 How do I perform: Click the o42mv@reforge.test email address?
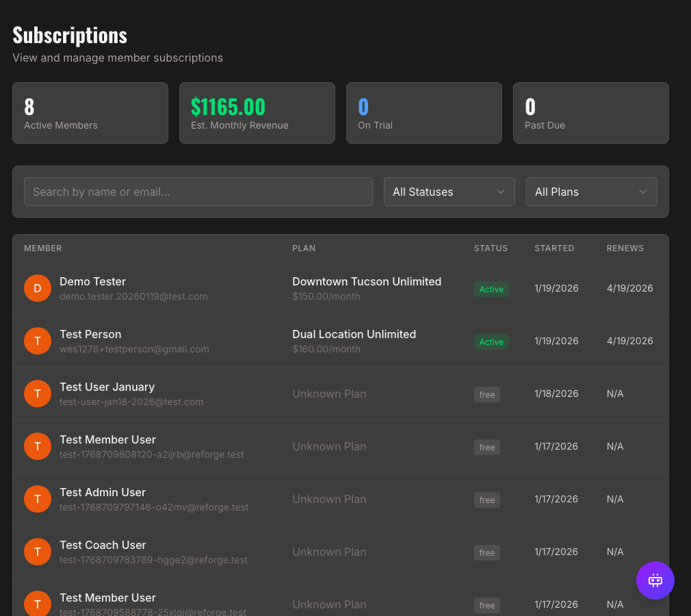pyautogui.click(x=154, y=507)
